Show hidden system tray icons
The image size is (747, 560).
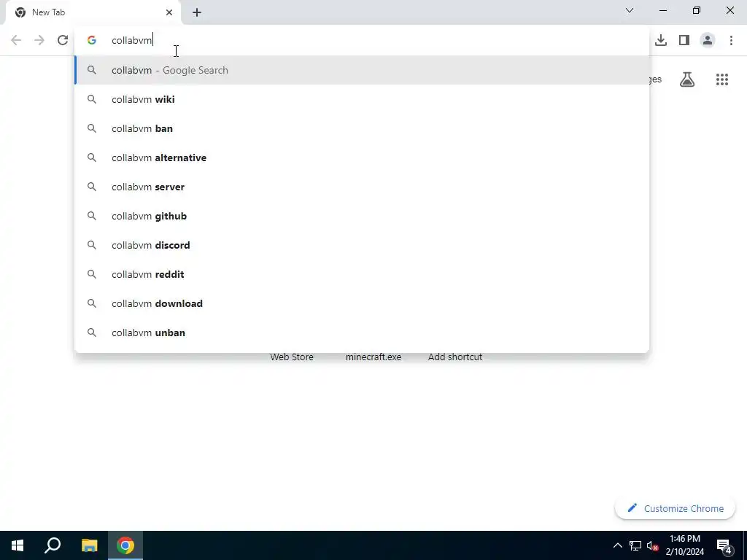point(617,545)
